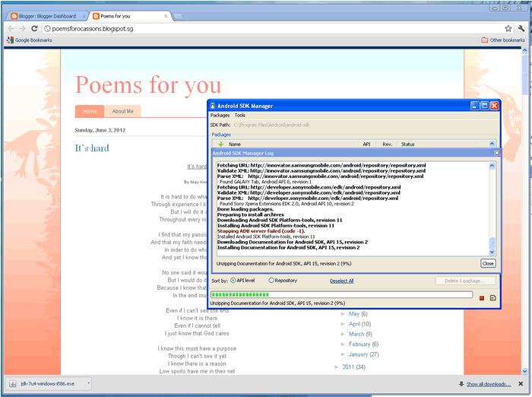The image size is (532, 397).
Task: Click Show all downloads link
Action: pos(489,384)
